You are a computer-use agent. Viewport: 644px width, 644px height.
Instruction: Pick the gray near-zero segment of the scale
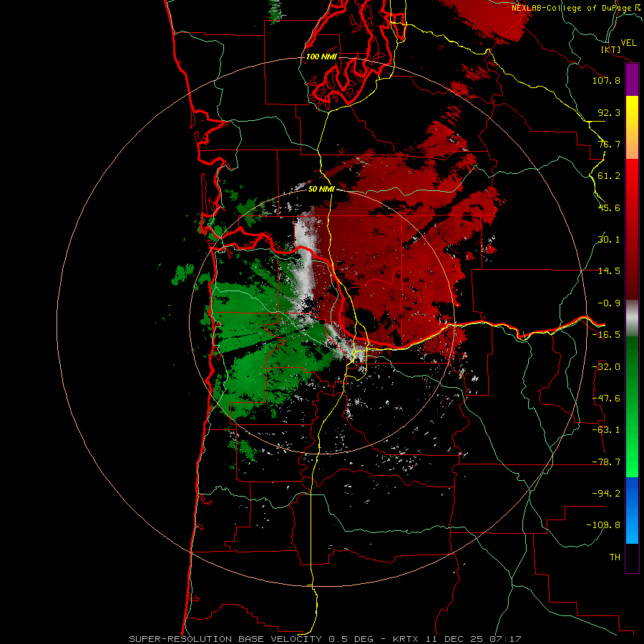tap(632, 318)
